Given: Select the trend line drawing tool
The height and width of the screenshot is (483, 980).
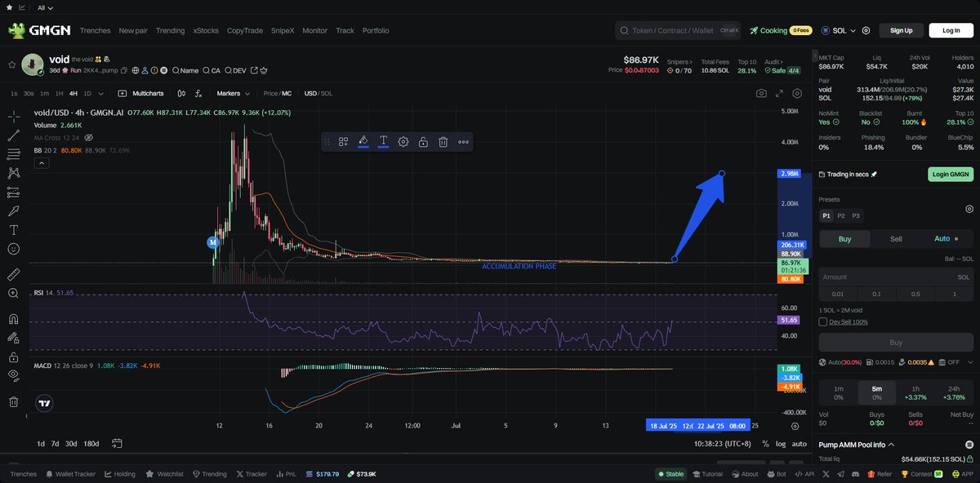Looking at the screenshot, I should pyautogui.click(x=14, y=135).
